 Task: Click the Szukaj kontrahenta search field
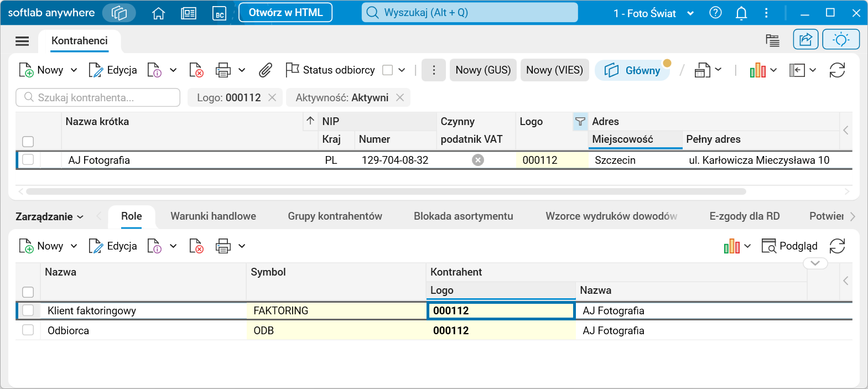[98, 98]
